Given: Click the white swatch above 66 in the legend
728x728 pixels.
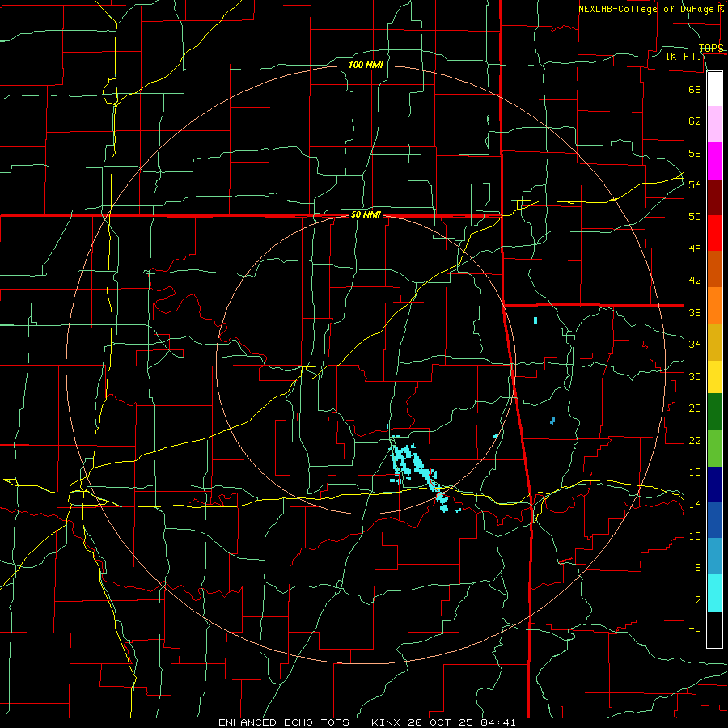Looking at the screenshot, I should [x=714, y=89].
